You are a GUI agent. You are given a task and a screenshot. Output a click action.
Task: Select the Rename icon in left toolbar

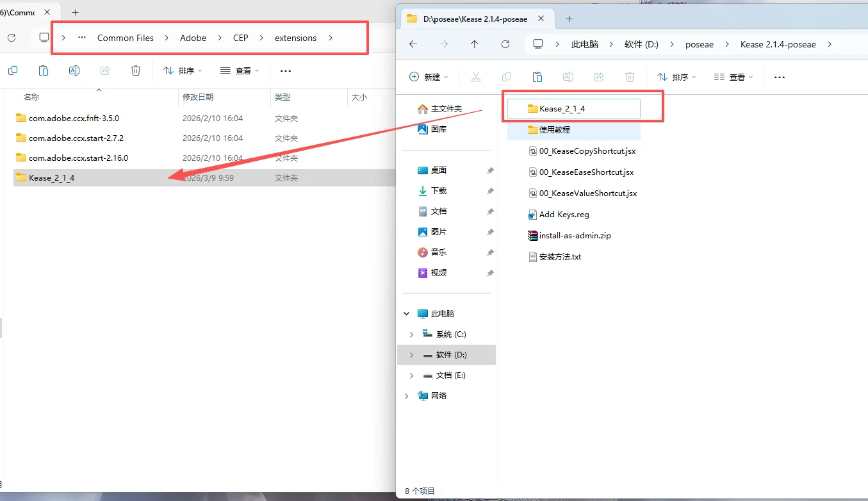click(x=74, y=70)
